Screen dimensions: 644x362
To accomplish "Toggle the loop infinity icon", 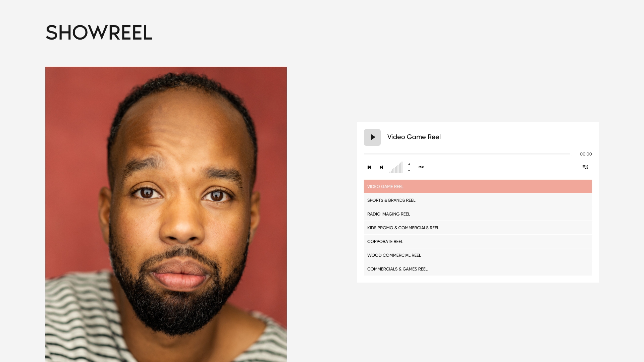I will [422, 167].
